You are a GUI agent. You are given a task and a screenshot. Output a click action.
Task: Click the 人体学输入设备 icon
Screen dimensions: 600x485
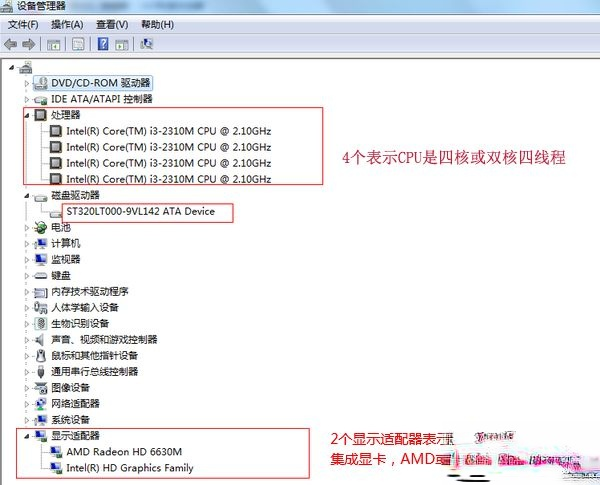[x=40, y=307]
